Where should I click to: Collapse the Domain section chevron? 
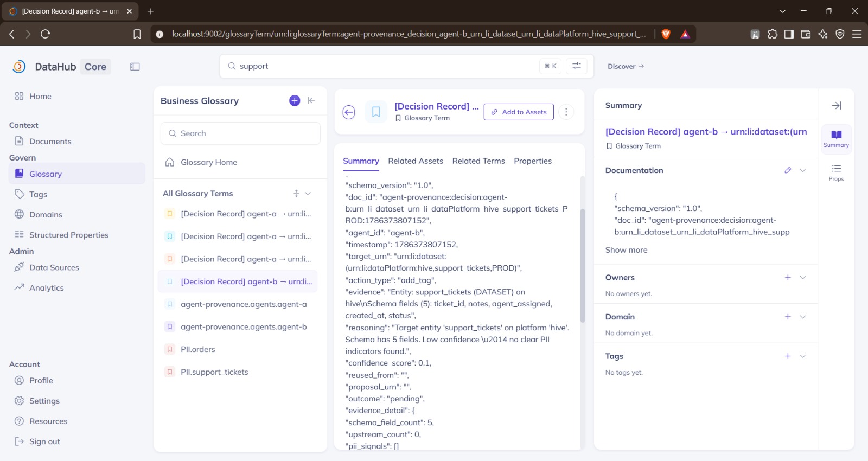803,317
